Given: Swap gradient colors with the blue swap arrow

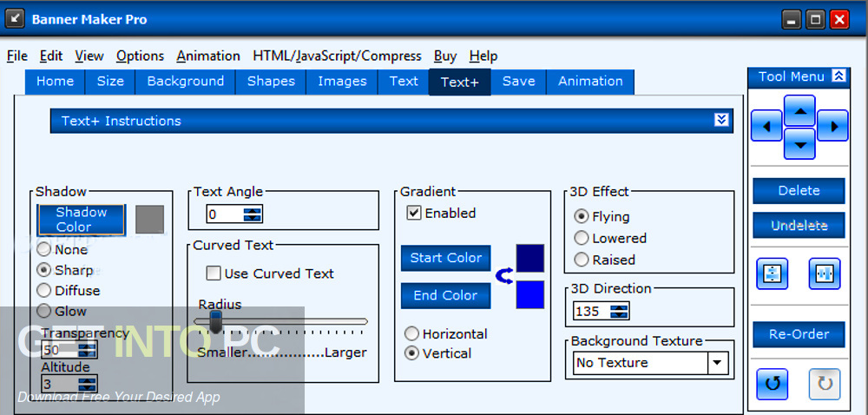Looking at the screenshot, I should pos(504,276).
